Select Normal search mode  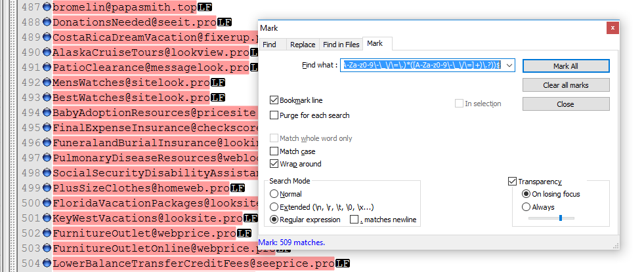274,194
